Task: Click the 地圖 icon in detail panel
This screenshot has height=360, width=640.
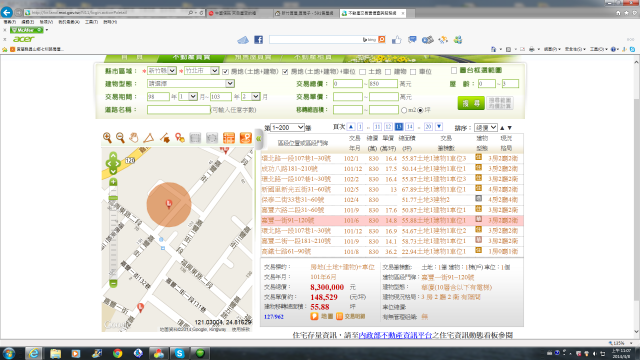Action: 314,316
